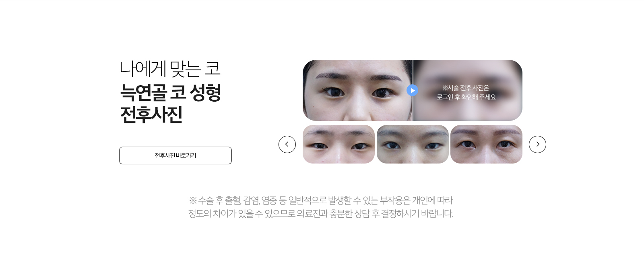
Task: Click the ※시술 전후 사진은 overlay text
Action: [466, 88]
